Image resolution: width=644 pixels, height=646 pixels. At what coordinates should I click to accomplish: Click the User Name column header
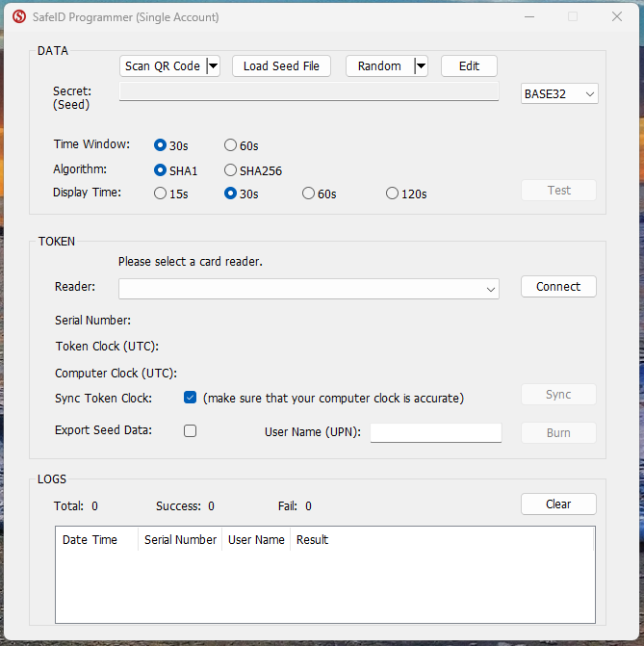[x=256, y=539]
